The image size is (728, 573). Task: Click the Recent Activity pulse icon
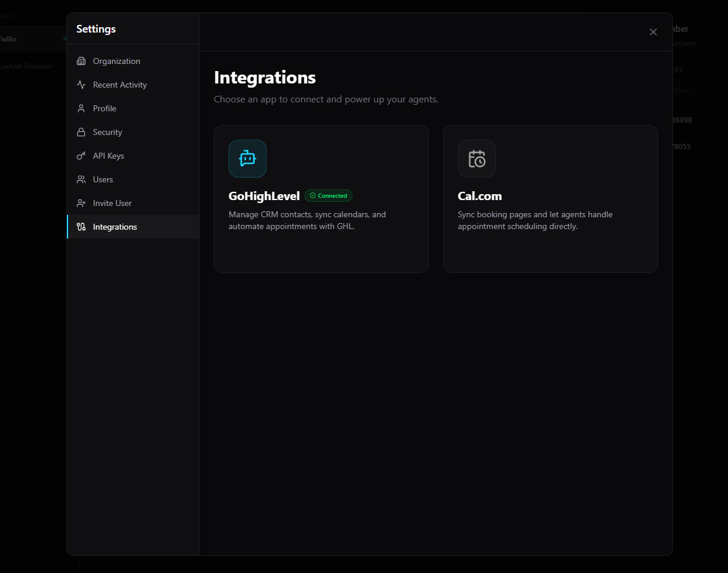tap(81, 85)
